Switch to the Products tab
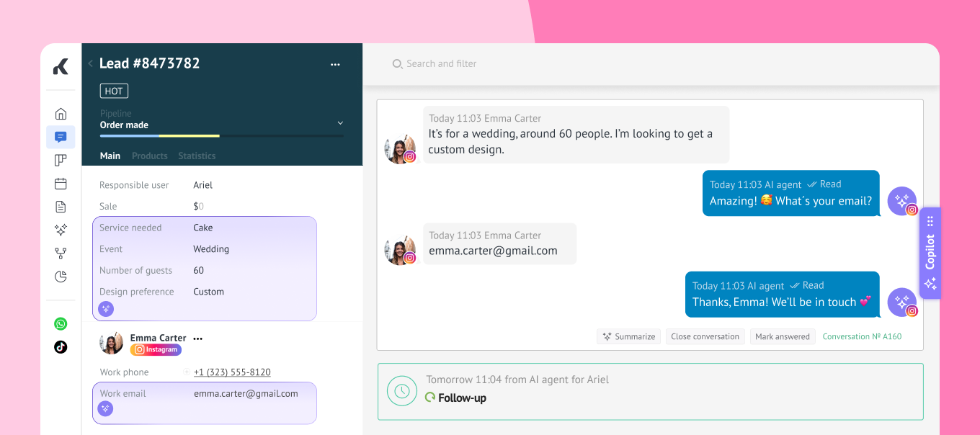Image resolution: width=980 pixels, height=435 pixels. [x=149, y=156]
